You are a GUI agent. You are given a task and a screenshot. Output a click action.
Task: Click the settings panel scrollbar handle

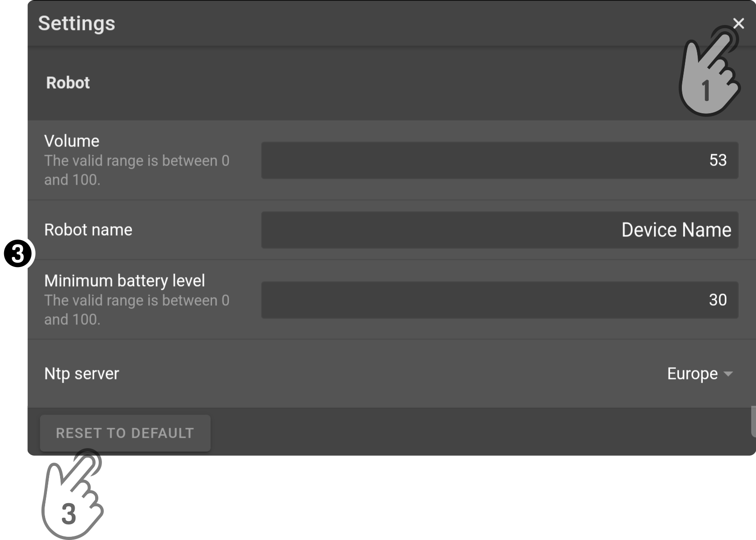(x=753, y=421)
